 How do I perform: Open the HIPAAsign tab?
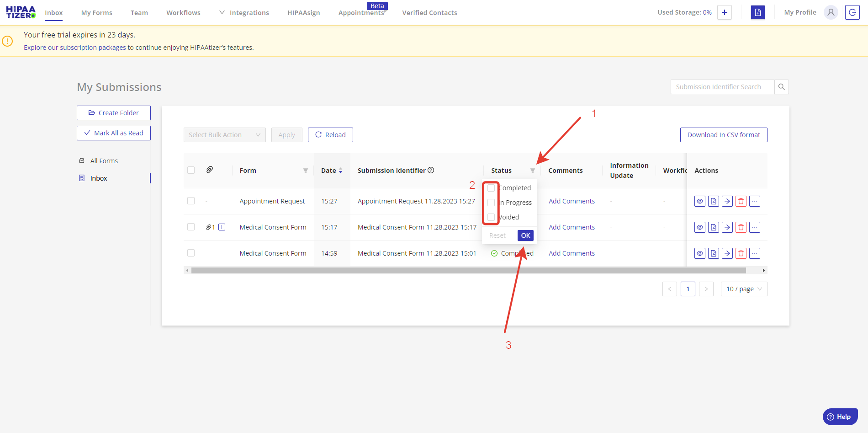[x=304, y=13]
